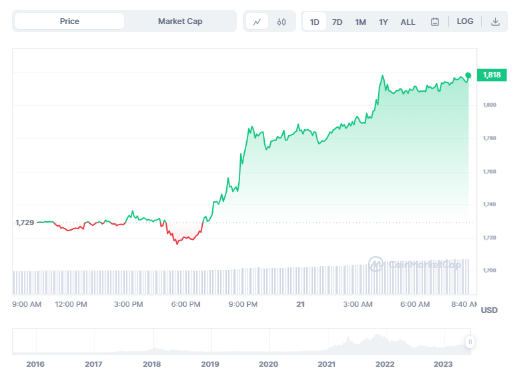Image resolution: width=514 pixels, height=379 pixels.
Task: Click the 6:00 AM time axis label
Action: pos(415,304)
